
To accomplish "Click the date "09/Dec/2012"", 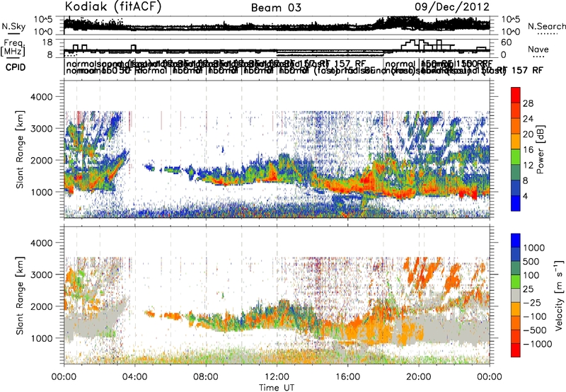I will pos(452,7).
